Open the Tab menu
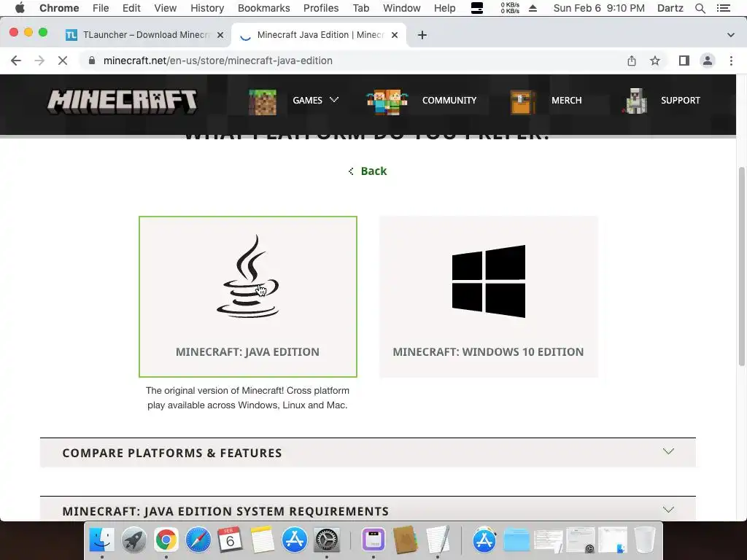 [360, 8]
